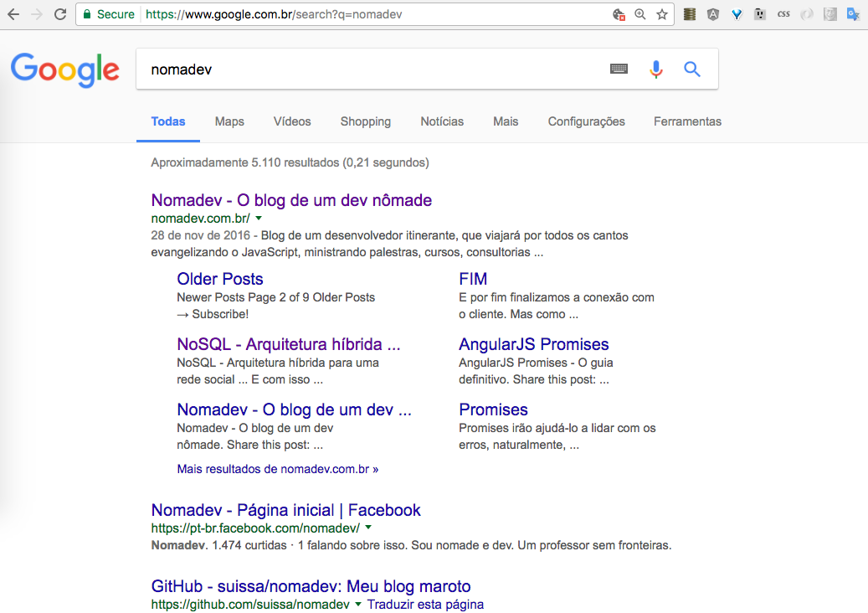The image size is (868, 613).
Task: Open the Google Translate extension icon
Action: [x=853, y=14]
